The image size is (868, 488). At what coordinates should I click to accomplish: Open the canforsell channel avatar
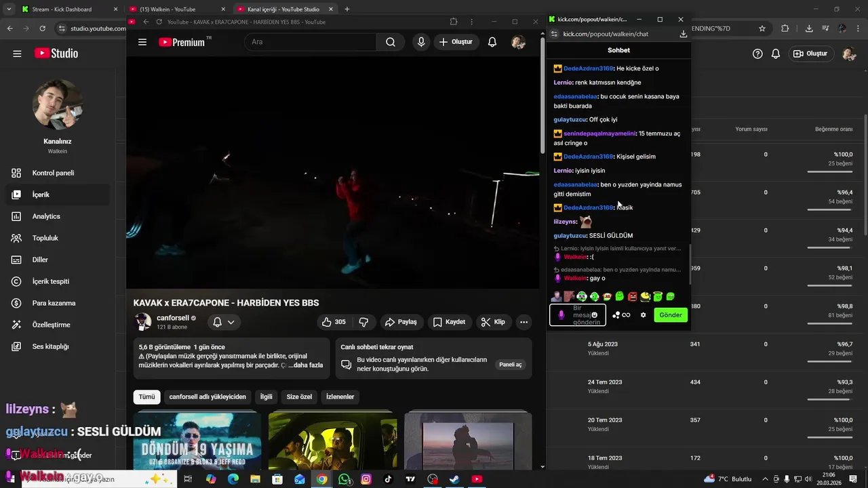[142, 321]
